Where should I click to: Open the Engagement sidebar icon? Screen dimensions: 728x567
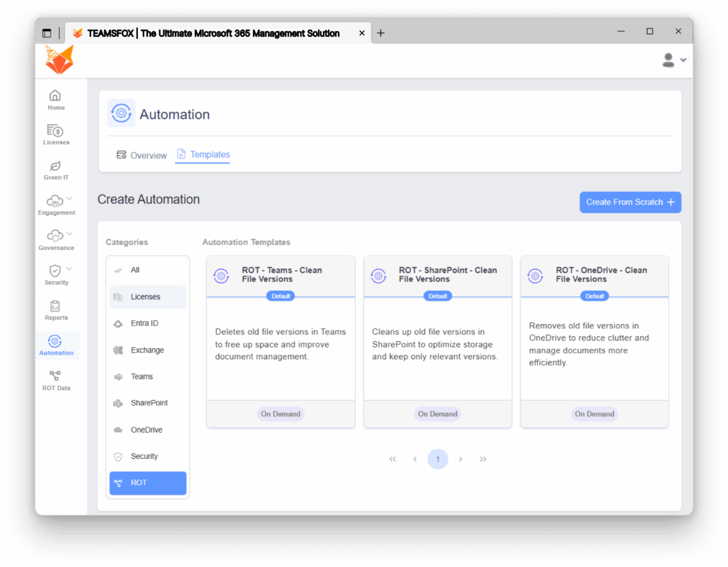click(x=55, y=201)
